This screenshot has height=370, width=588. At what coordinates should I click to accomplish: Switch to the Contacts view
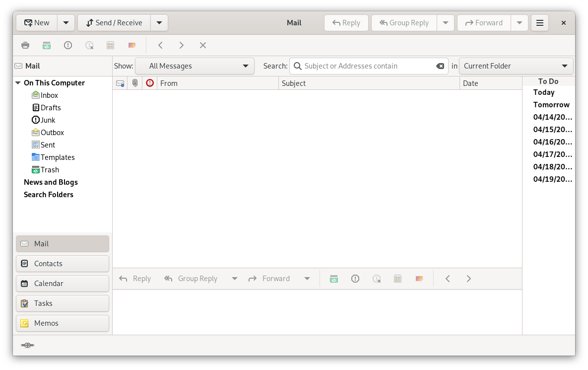click(63, 264)
